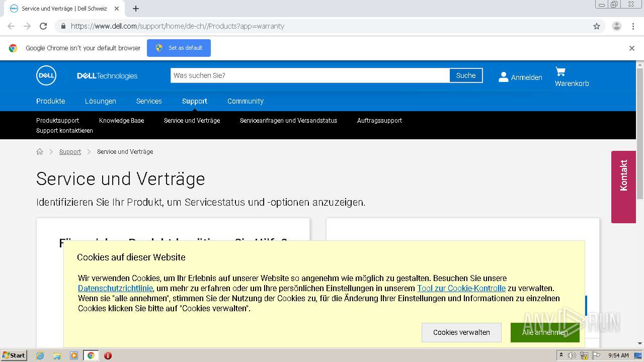Open Auftragssupport
Image resolution: width=644 pixels, height=362 pixels.
(x=379, y=121)
